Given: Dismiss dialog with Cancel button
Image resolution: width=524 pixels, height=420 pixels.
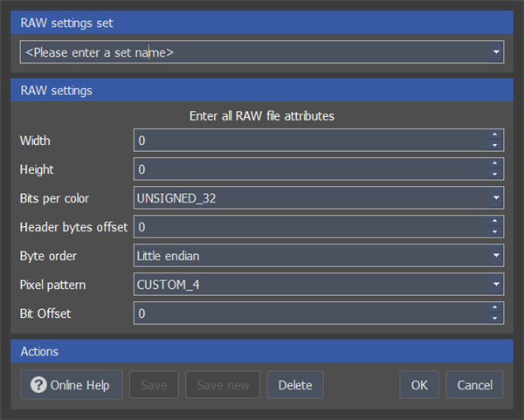Looking at the screenshot, I should [x=474, y=385].
